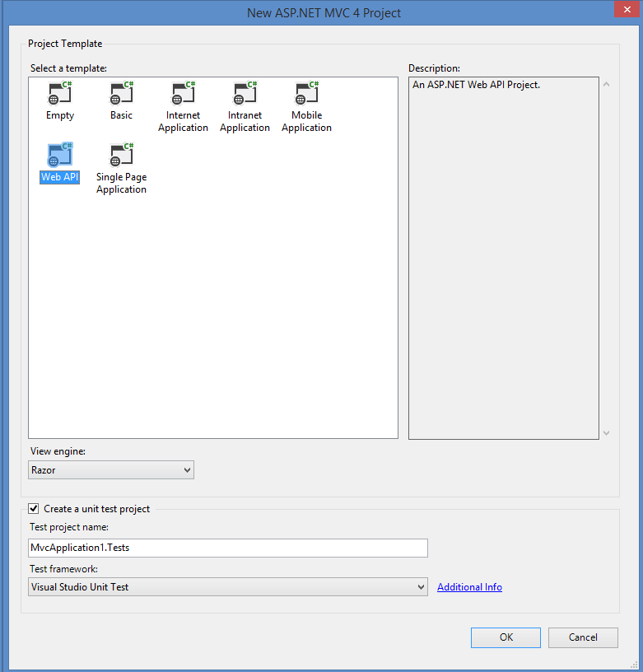Pick the Mobile Application template icon

[x=307, y=93]
